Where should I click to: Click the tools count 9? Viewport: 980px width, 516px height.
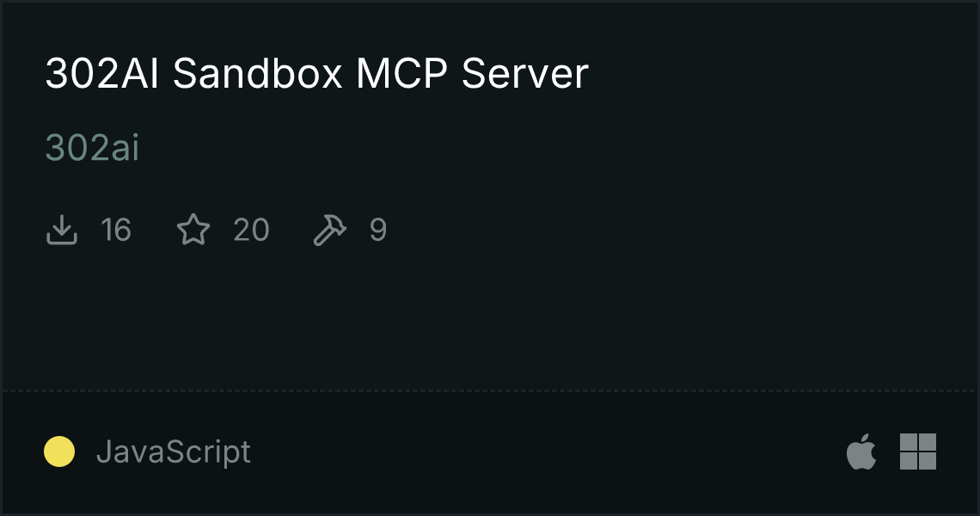tap(378, 230)
